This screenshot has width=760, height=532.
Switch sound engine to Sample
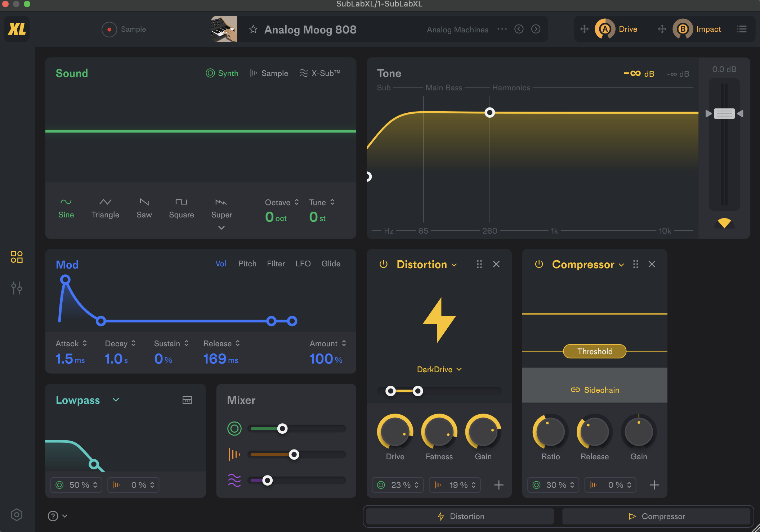(x=269, y=73)
